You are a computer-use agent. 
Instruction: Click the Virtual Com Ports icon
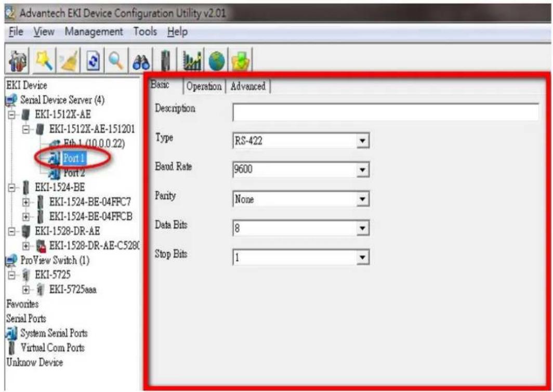[12, 347]
